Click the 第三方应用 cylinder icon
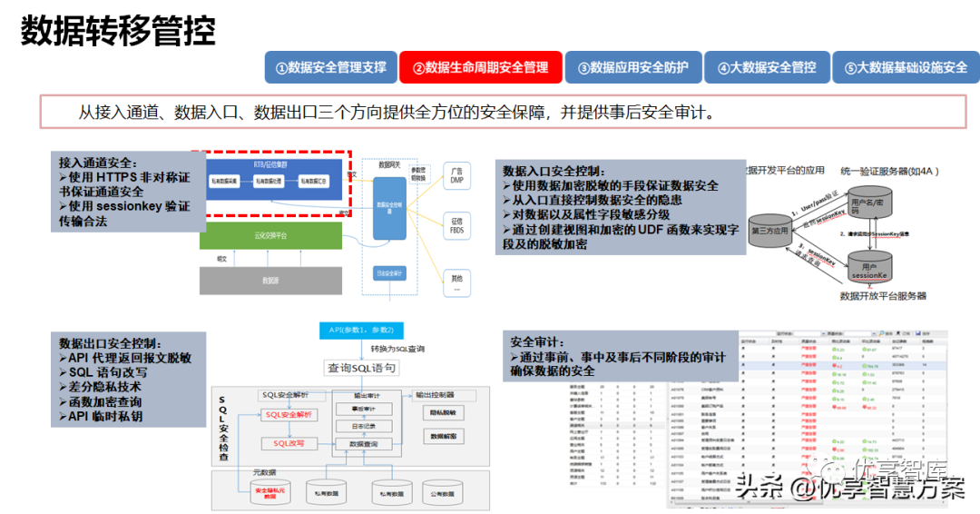The width and height of the screenshot is (980, 514). click(770, 231)
